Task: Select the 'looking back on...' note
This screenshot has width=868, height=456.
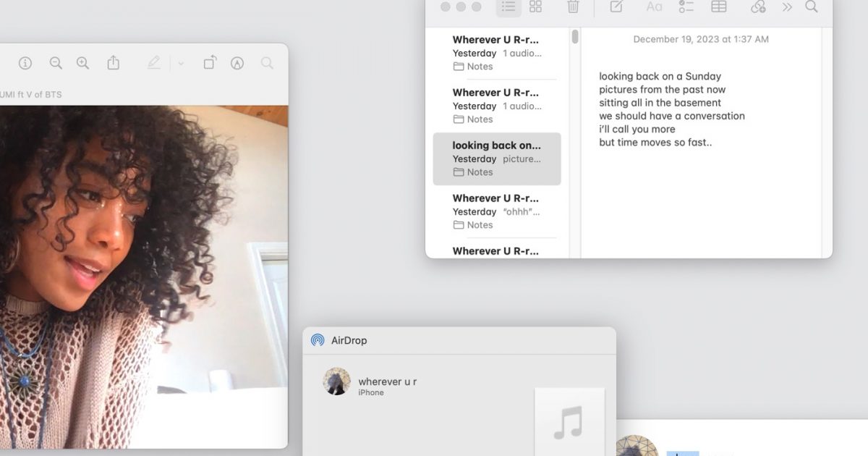Action: 496,159
